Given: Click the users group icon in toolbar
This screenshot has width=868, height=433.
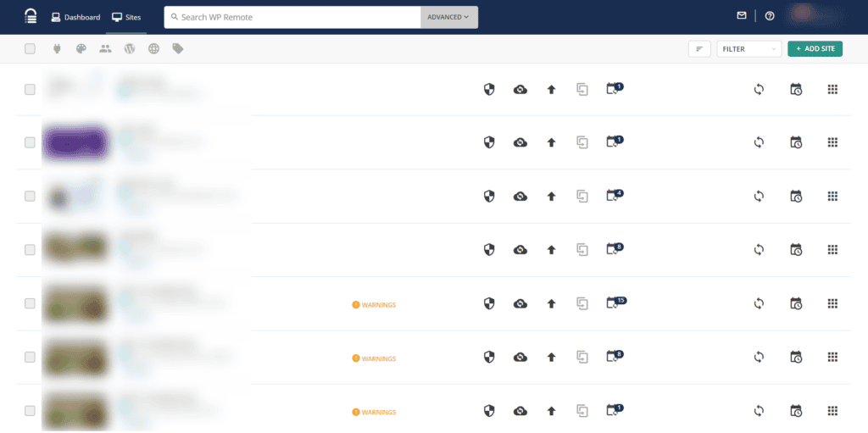Looking at the screenshot, I should pos(105,49).
